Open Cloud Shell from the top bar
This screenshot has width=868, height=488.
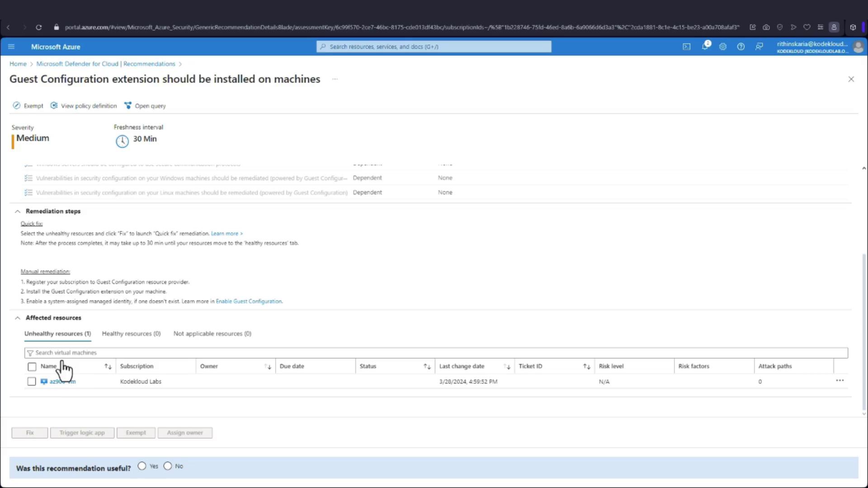(x=686, y=47)
